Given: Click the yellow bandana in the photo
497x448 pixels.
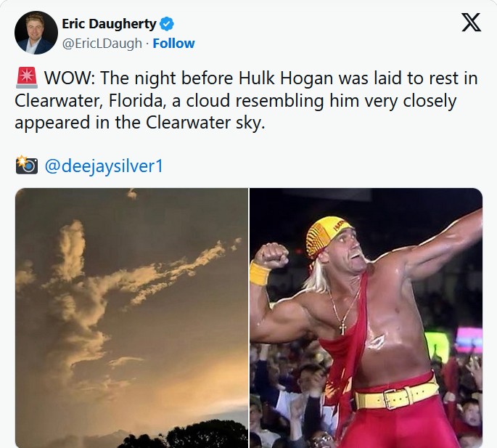Looking at the screenshot, I should pyautogui.click(x=327, y=237).
